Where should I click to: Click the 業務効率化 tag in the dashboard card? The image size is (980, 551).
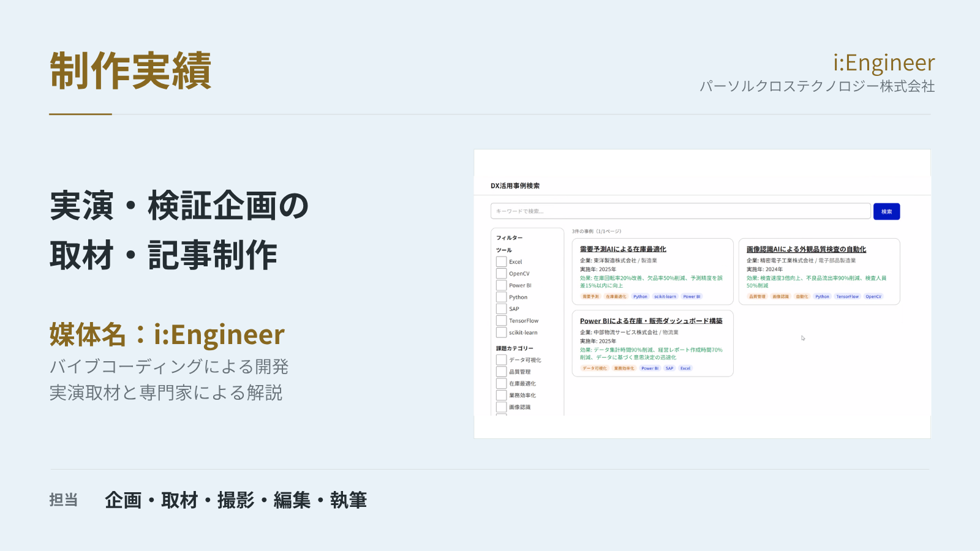point(624,369)
